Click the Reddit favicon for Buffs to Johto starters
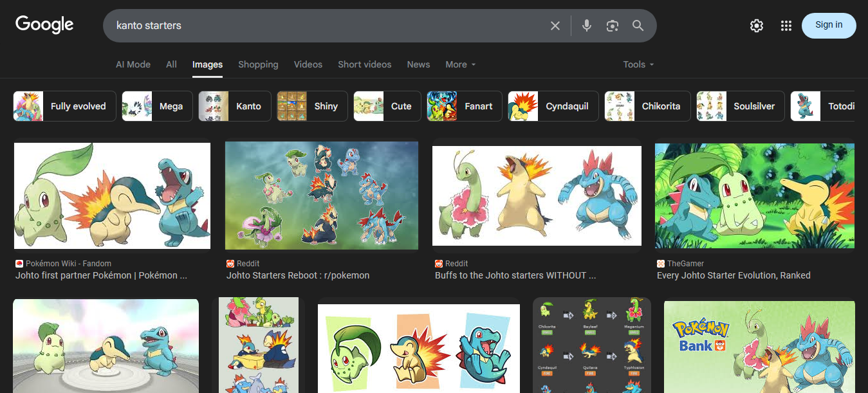The image size is (868, 393). [x=439, y=264]
